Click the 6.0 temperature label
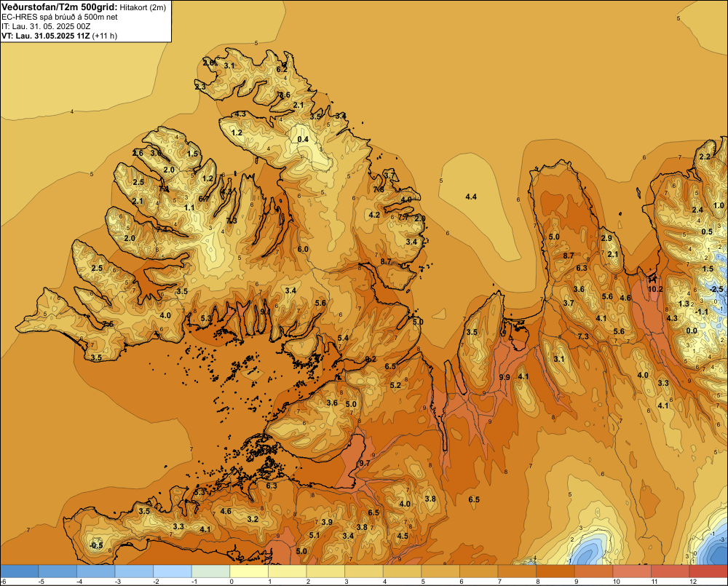Image resolution: width=728 pixels, height=586 pixels. coord(303,250)
